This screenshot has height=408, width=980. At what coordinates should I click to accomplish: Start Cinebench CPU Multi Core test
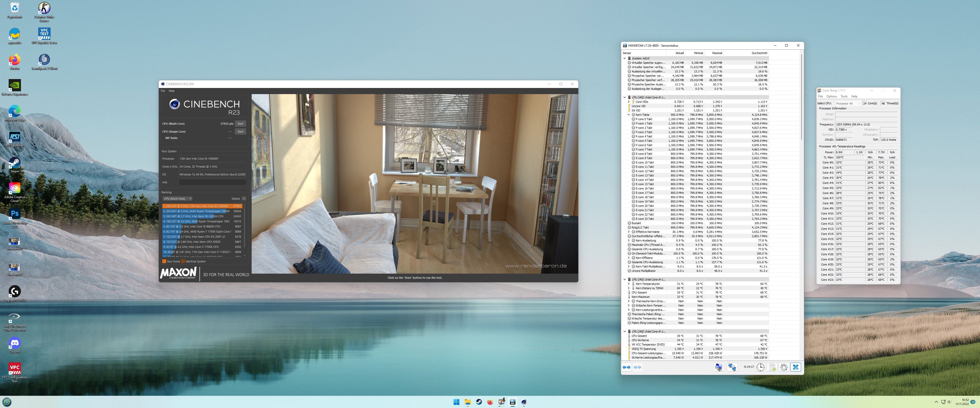pos(240,124)
